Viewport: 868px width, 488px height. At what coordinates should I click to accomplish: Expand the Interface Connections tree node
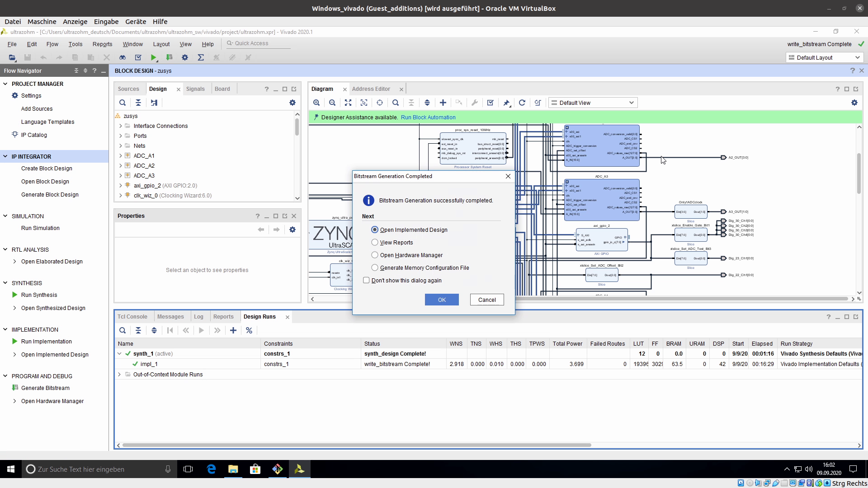[121, 126]
